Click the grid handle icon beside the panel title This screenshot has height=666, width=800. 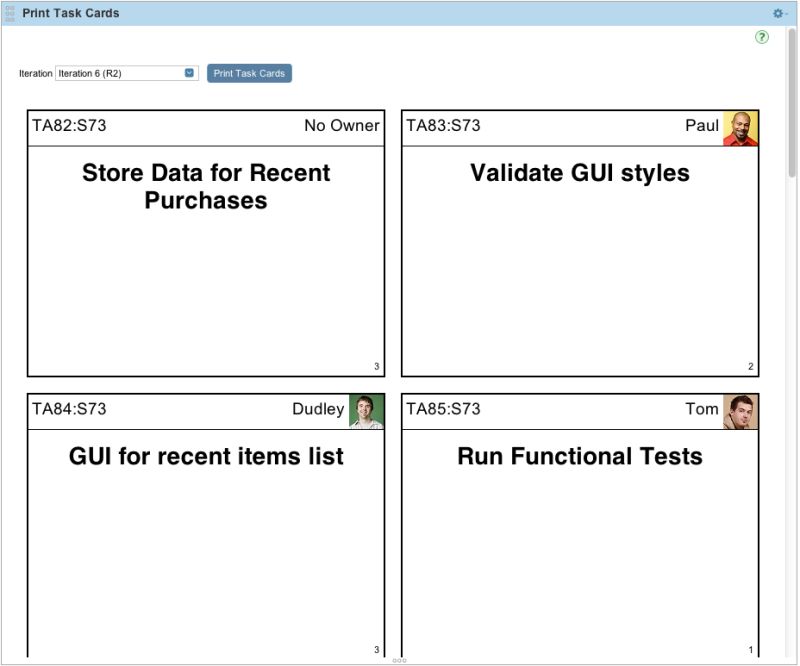[10, 13]
